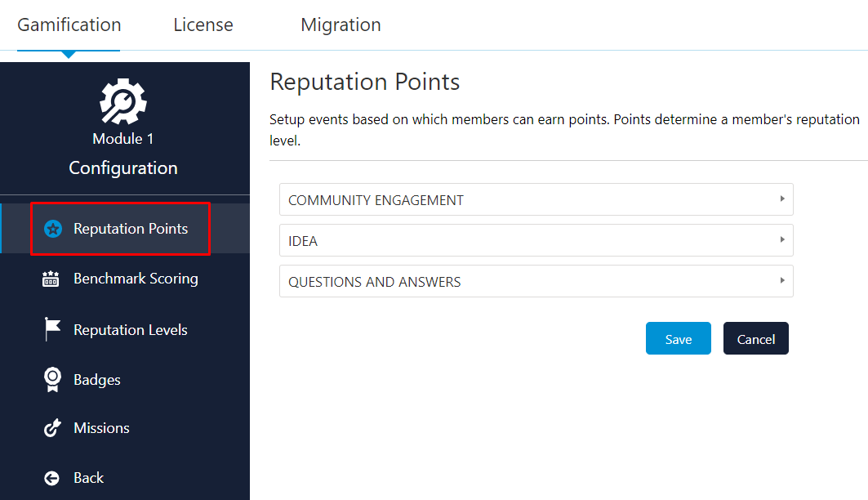Click the Badges ribbon icon
Screen dimensions: 868x500
click(x=52, y=380)
